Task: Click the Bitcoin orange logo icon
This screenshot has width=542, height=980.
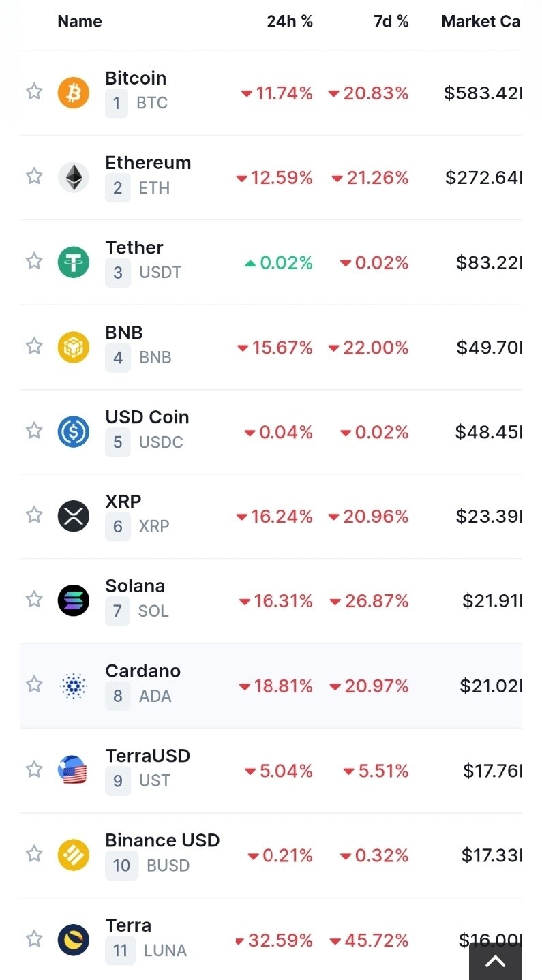Action: (x=73, y=92)
